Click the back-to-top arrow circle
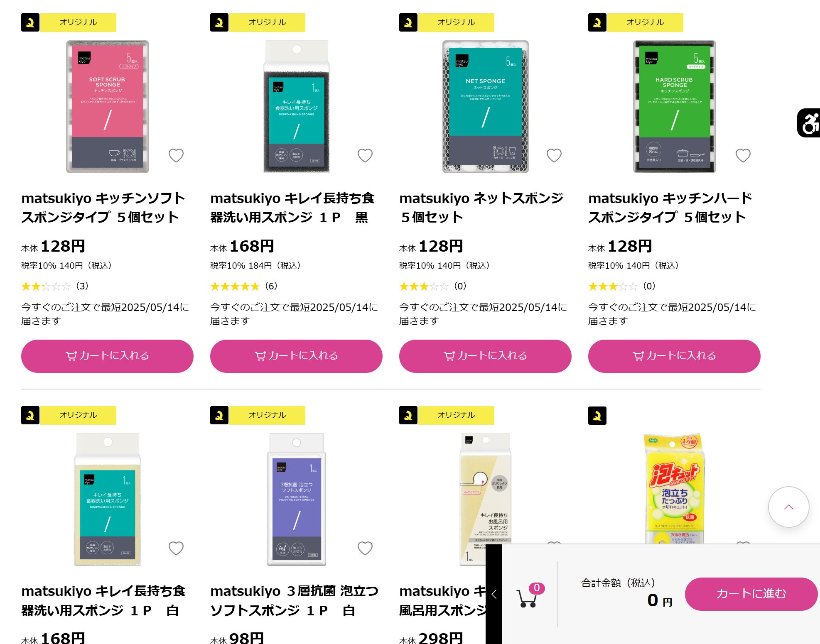The width and height of the screenshot is (820, 644). (x=788, y=507)
